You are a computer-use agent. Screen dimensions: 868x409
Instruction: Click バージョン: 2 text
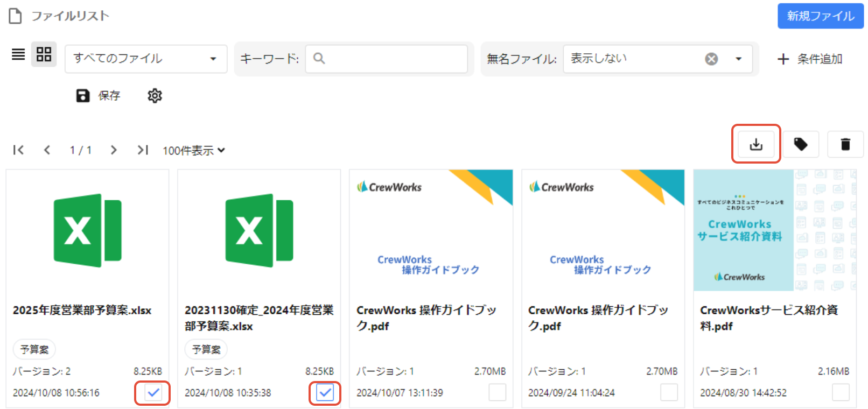41,371
